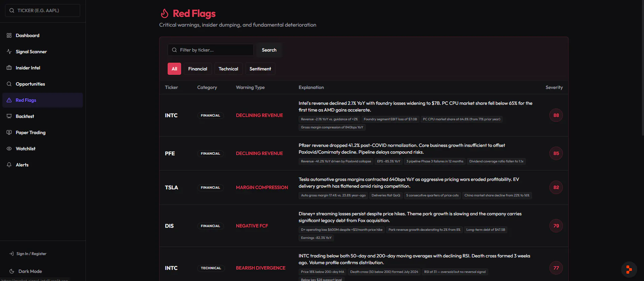The width and height of the screenshot is (644, 281).
Task: Click the flame icon beside Red Flags title
Action: pyautogui.click(x=164, y=13)
